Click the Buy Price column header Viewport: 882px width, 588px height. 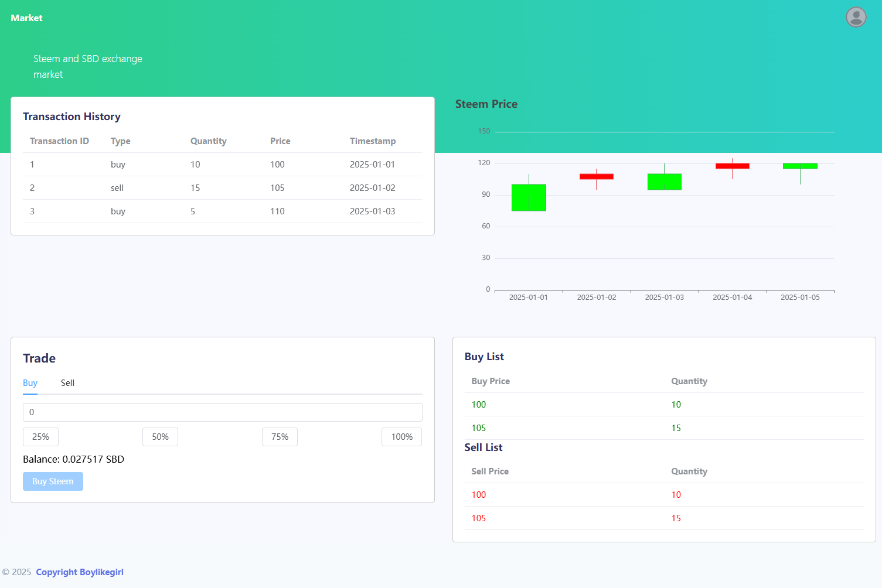491,381
